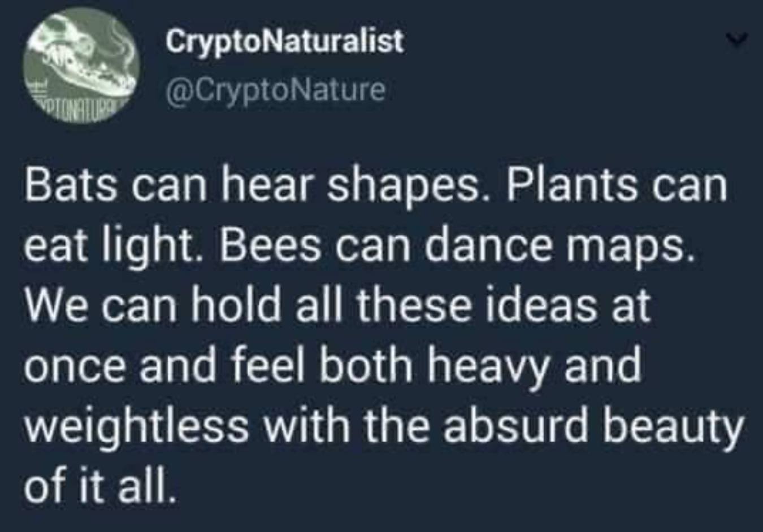763x532 pixels.
Task: Click the line starting 'once and feel both heavy'
Action: pyautogui.click(x=333, y=365)
